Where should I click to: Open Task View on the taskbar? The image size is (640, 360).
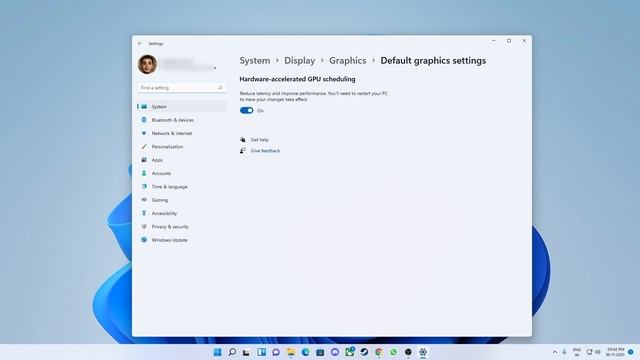click(x=246, y=352)
